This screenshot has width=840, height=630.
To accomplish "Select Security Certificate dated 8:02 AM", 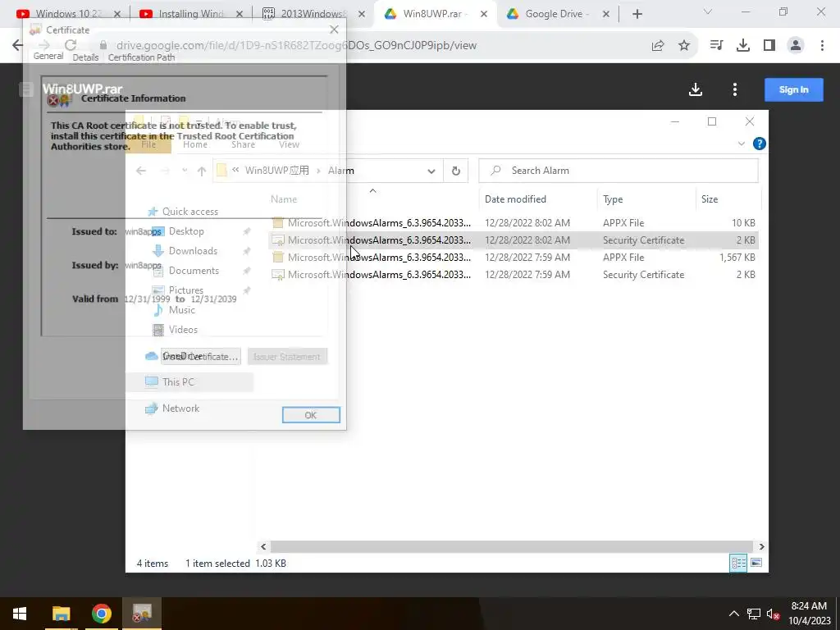I will click(x=514, y=240).
